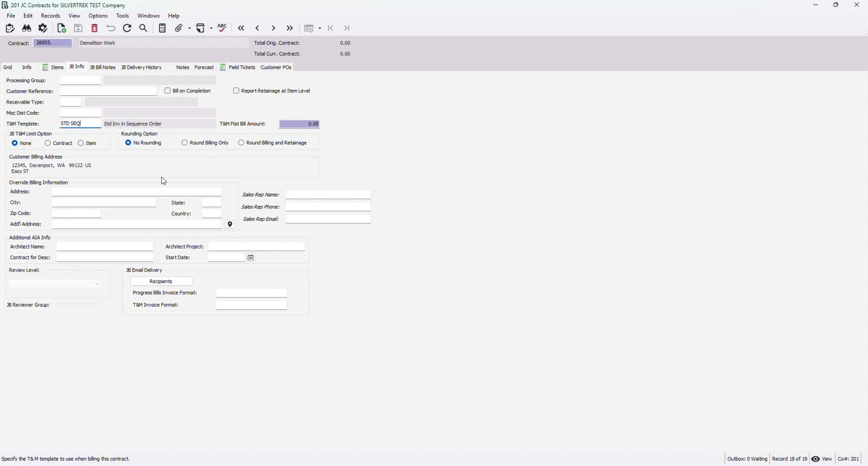Check Report Retainage at Item Level
Image resolution: width=868 pixels, height=466 pixels.
click(x=236, y=91)
